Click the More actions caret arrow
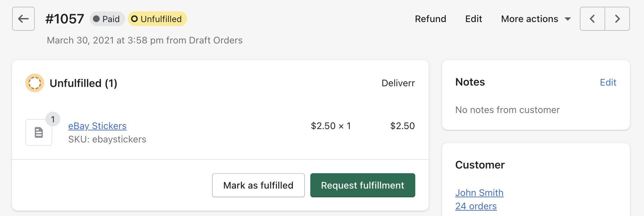The height and width of the screenshot is (216, 644). click(567, 19)
